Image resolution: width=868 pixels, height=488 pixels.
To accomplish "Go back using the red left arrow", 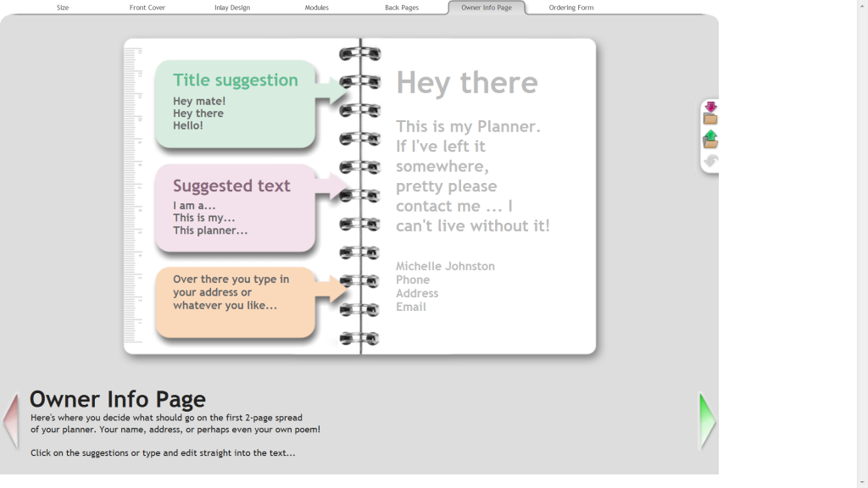I will click(11, 420).
